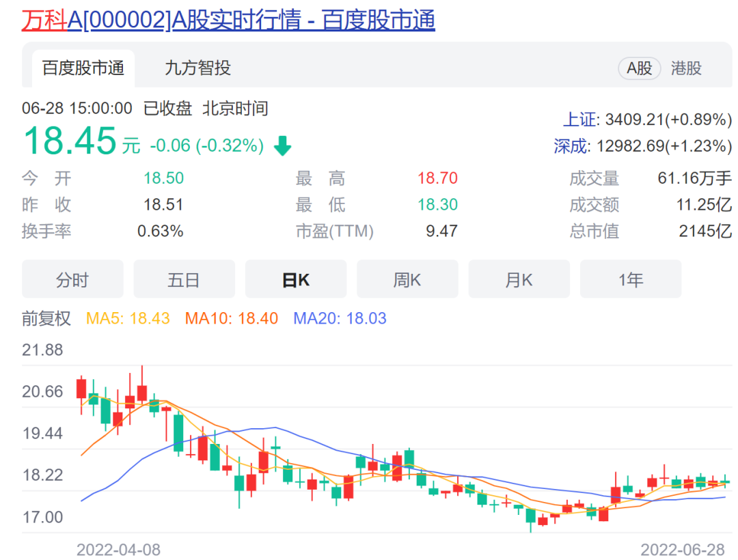This screenshot has width=738, height=560.
Task: Switch to the 周K weekly chart
Action: pyautogui.click(x=407, y=279)
